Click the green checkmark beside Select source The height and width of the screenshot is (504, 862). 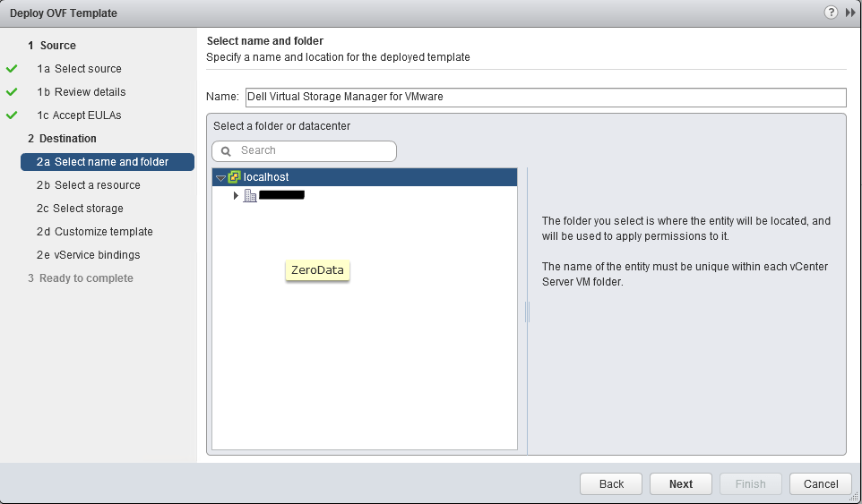click(x=12, y=69)
